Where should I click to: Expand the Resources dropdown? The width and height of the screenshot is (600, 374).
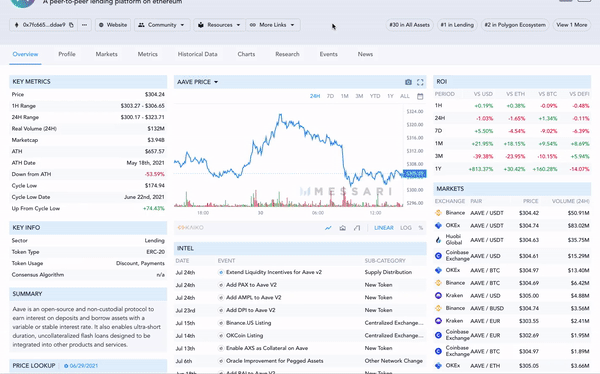coord(219,25)
